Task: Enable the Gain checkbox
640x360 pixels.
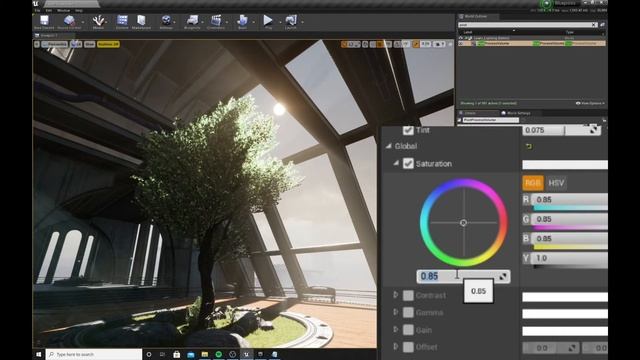Action: (408, 330)
